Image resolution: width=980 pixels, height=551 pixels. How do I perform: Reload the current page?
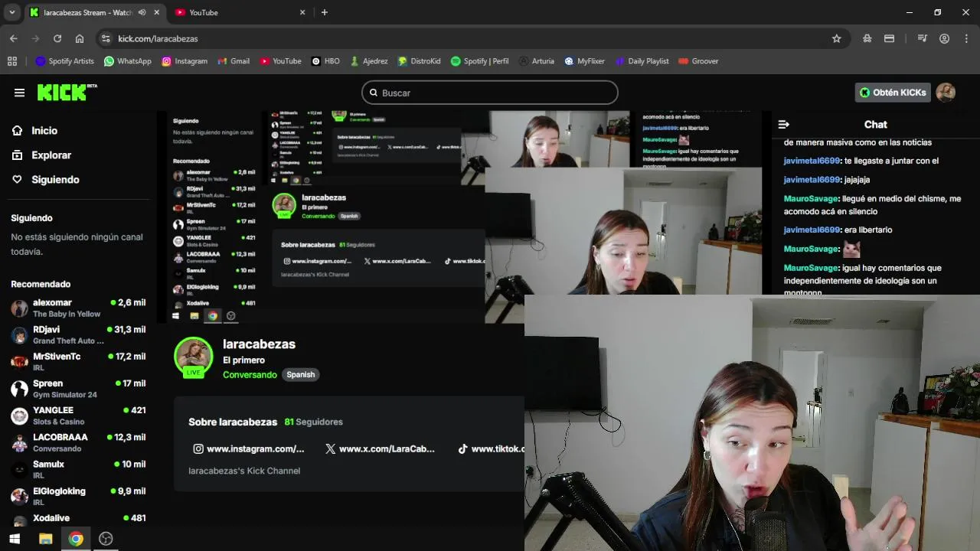57,38
